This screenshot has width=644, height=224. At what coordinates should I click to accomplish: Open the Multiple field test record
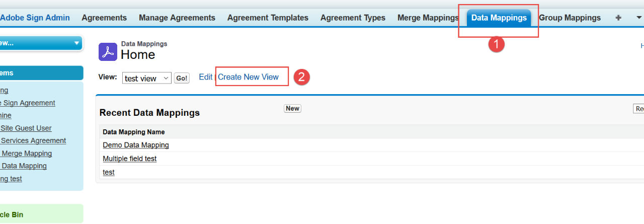point(130,159)
